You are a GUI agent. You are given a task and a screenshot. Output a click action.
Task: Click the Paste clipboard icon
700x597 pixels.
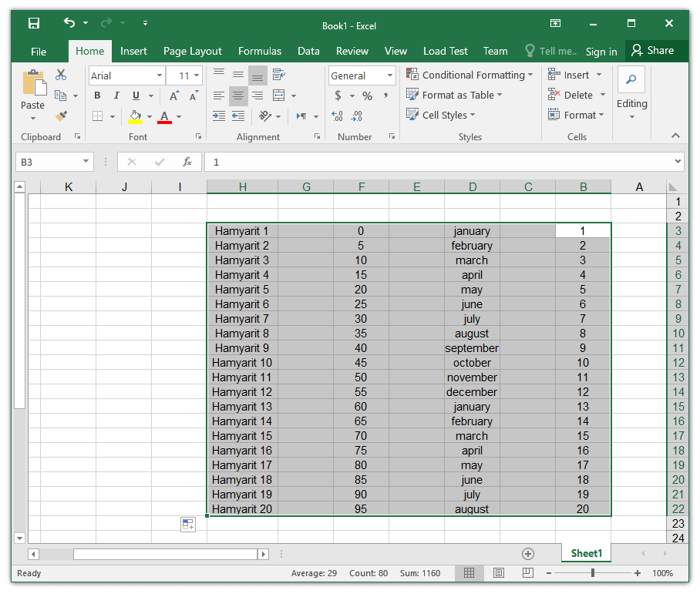pyautogui.click(x=35, y=82)
